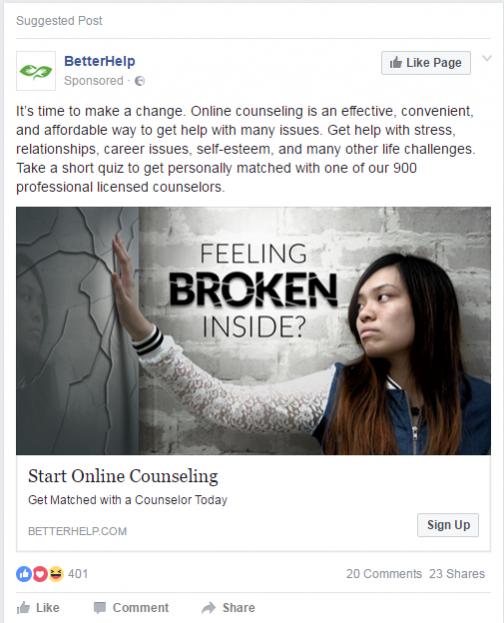Click the Sponsored label
Screen dimensions: 504x623
(x=93, y=81)
